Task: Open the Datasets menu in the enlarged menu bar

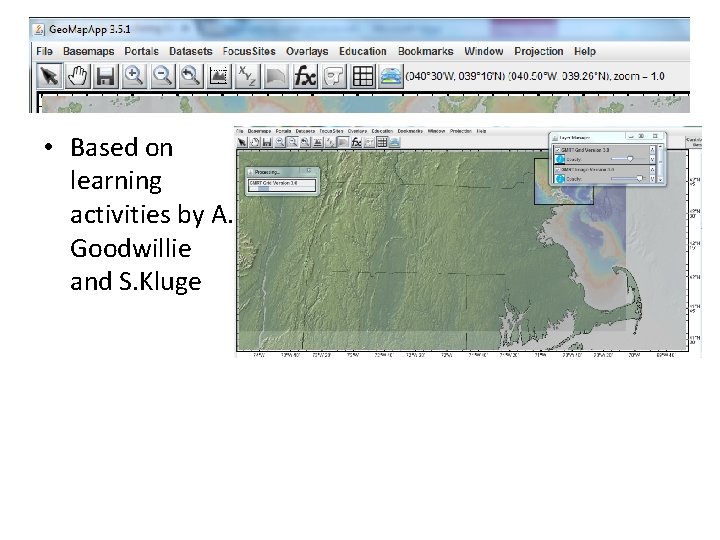Action: [191, 51]
